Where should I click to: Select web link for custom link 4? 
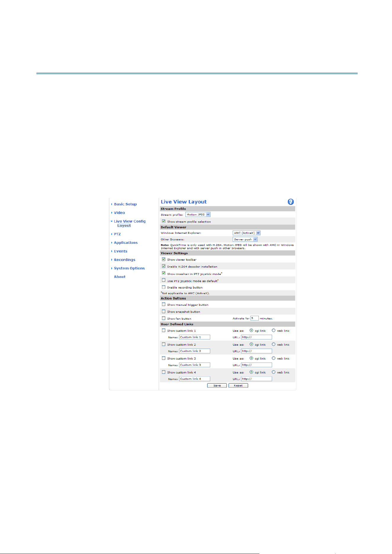(x=274, y=372)
